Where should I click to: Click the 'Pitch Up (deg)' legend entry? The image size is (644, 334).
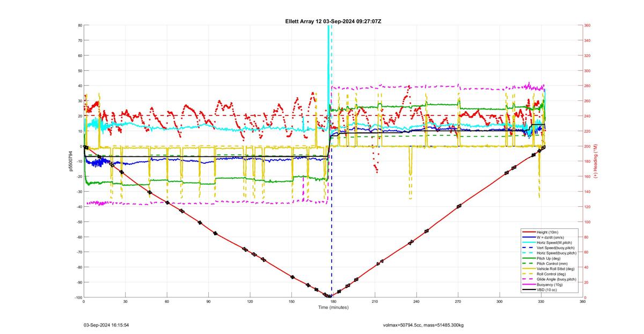pos(549,258)
